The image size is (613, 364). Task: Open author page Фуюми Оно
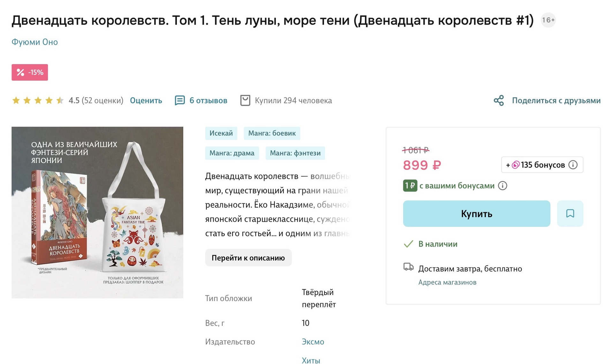coord(35,42)
